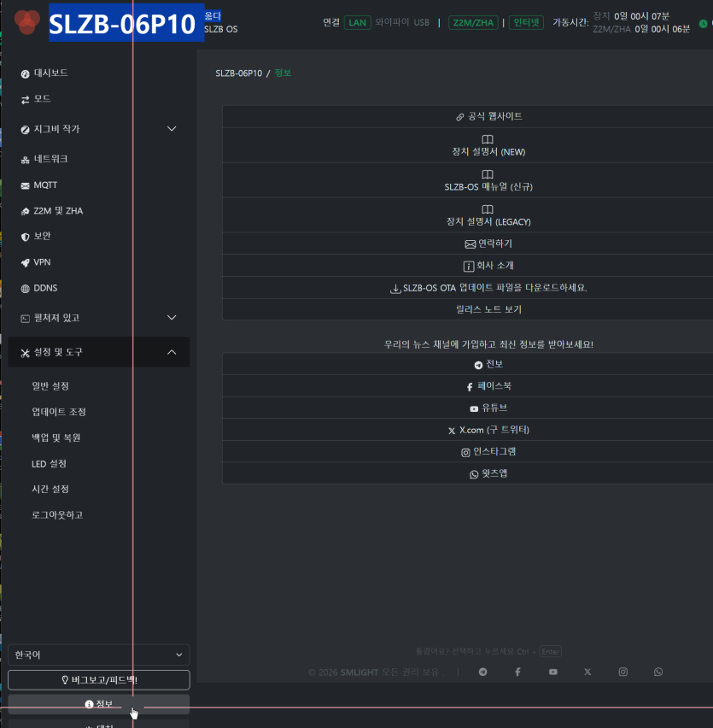This screenshot has height=728, width=713.
Task: Expand the 지그비 작가 sidebar section
Action: pyautogui.click(x=172, y=129)
